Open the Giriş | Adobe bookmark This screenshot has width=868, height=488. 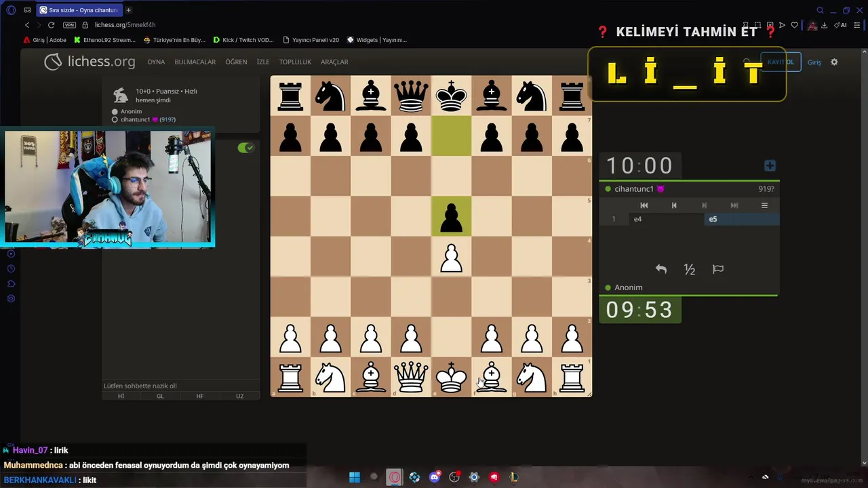(x=45, y=40)
